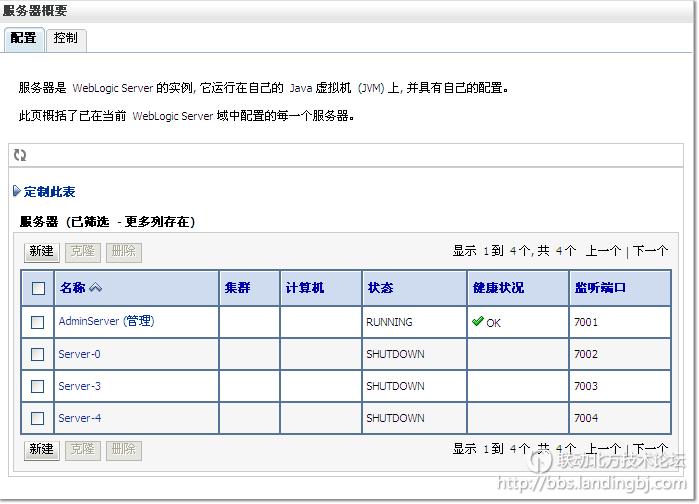699x504 pixels.
Task: Click the SHUTDOWN status of Server-0
Action: (395, 354)
